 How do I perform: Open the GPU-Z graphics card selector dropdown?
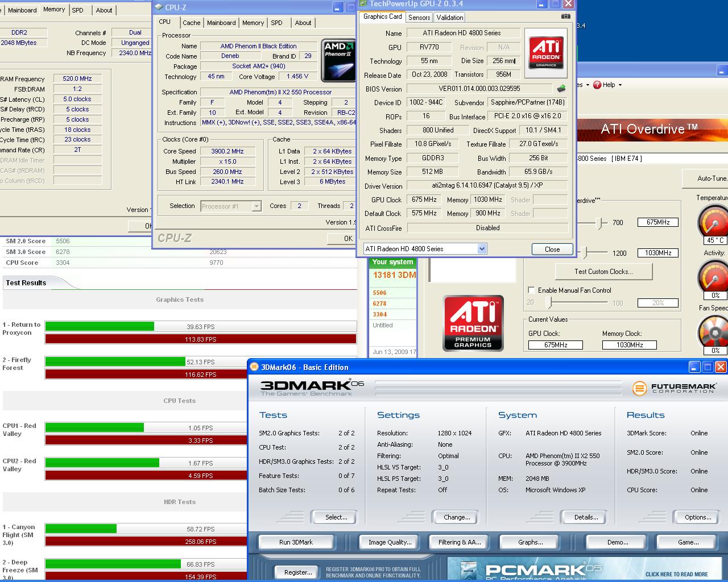482,249
